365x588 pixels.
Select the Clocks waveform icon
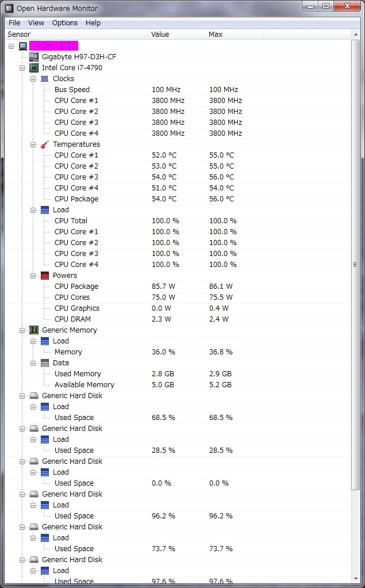point(45,79)
